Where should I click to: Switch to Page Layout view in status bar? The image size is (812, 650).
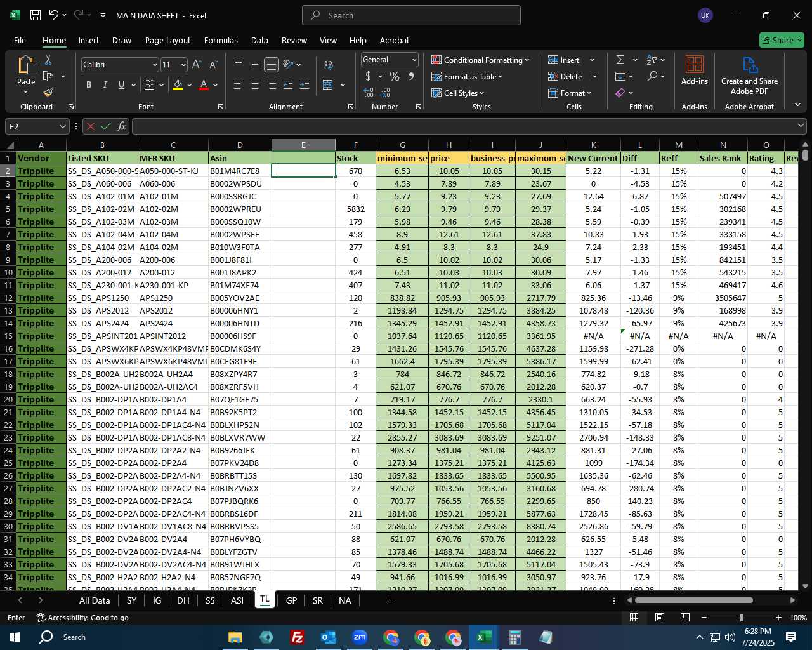[660, 617]
